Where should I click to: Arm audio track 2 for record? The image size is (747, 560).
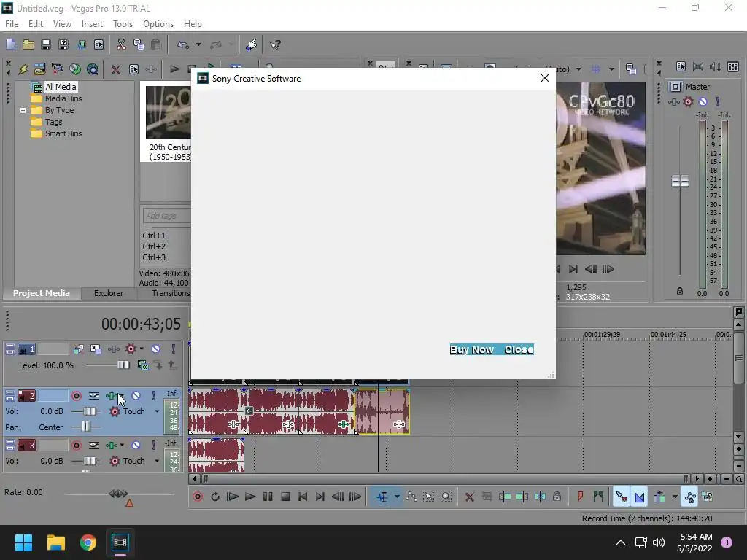click(x=76, y=396)
